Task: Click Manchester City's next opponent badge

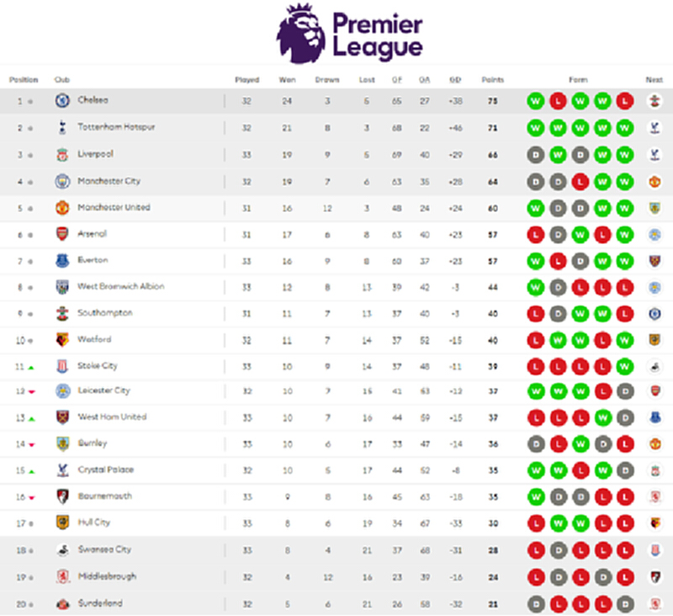Action: coord(654,182)
